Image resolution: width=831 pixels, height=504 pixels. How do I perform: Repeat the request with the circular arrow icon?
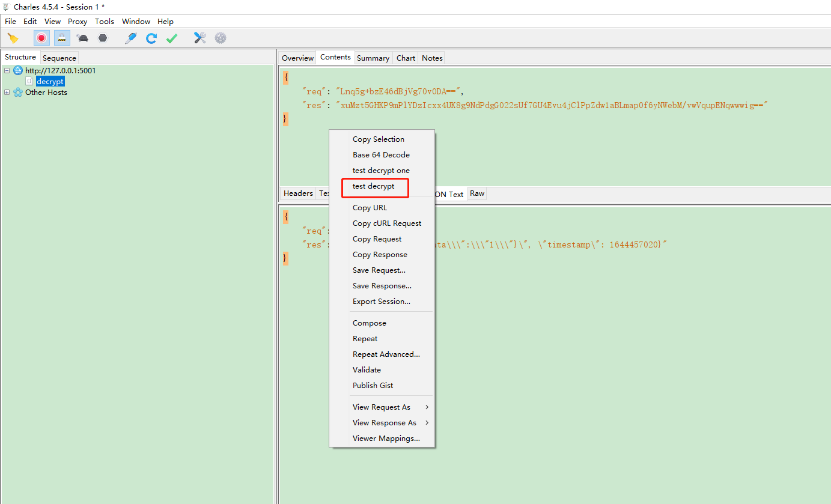[151, 37]
